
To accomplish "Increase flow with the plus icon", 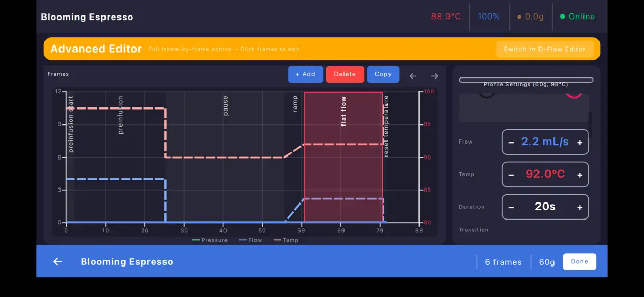I will point(580,143).
